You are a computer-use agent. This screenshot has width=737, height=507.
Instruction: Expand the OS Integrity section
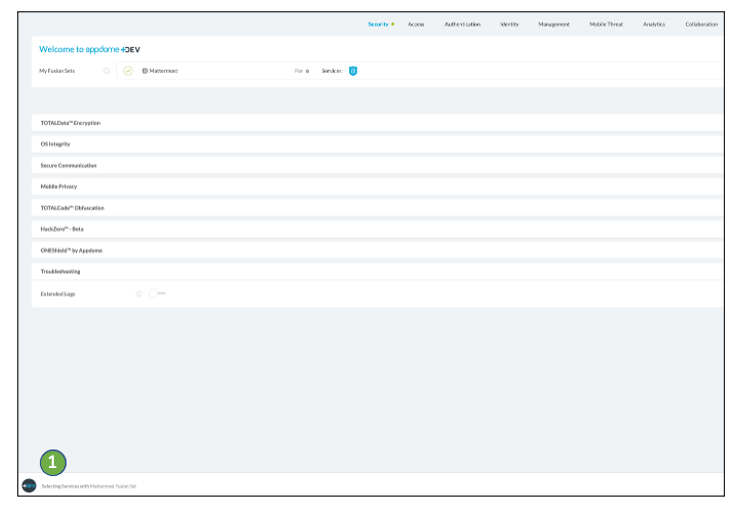coord(55,144)
